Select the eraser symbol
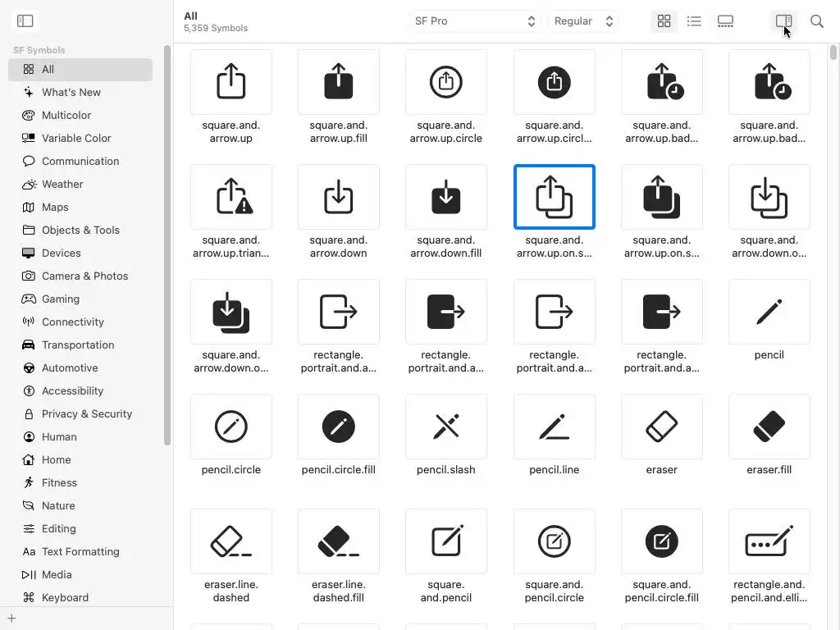 662,427
